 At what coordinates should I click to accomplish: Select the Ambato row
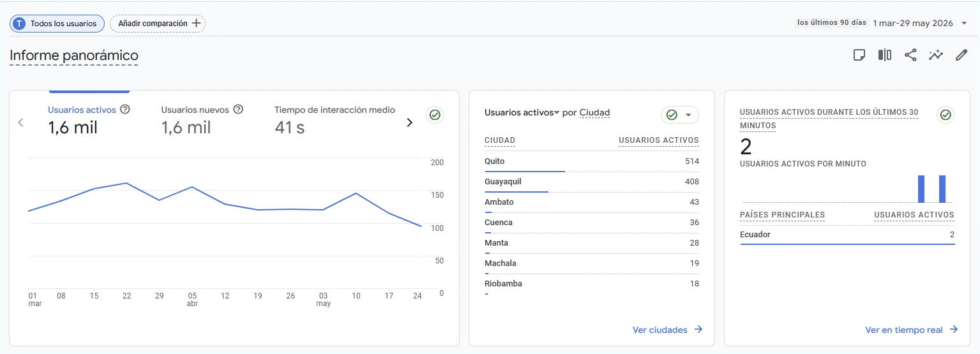coord(592,203)
